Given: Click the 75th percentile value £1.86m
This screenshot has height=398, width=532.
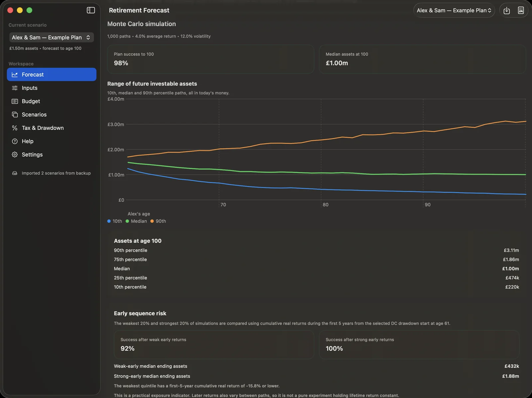Looking at the screenshot, I should pyautogui.click(x=511, y=259).
